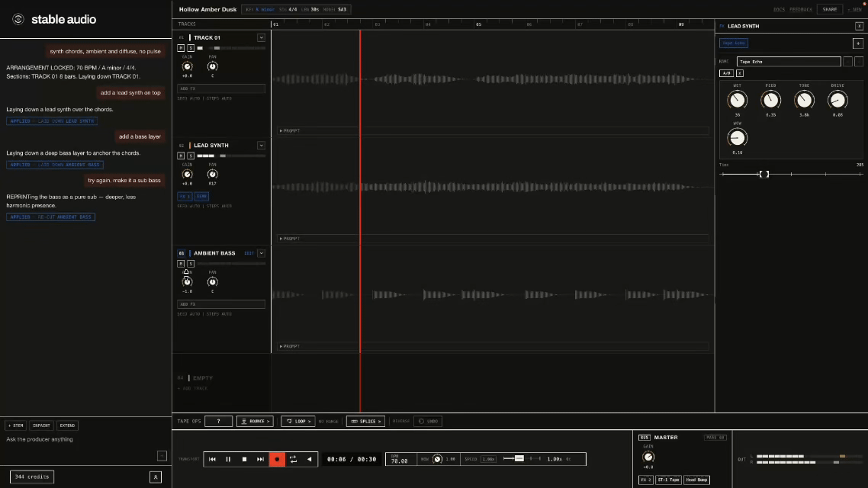Open the DOCS link
The image size is (868, 488).
(x=779, y=9)
